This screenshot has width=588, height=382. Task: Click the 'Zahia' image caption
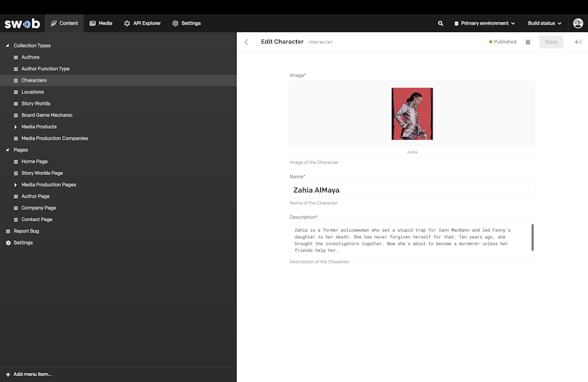[x=412, y=152]
